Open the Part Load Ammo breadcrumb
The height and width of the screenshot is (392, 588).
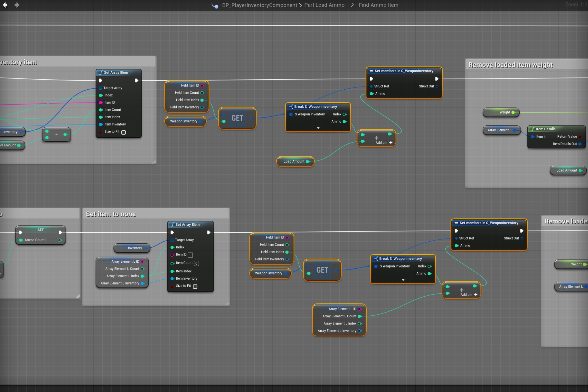(324, 5)
